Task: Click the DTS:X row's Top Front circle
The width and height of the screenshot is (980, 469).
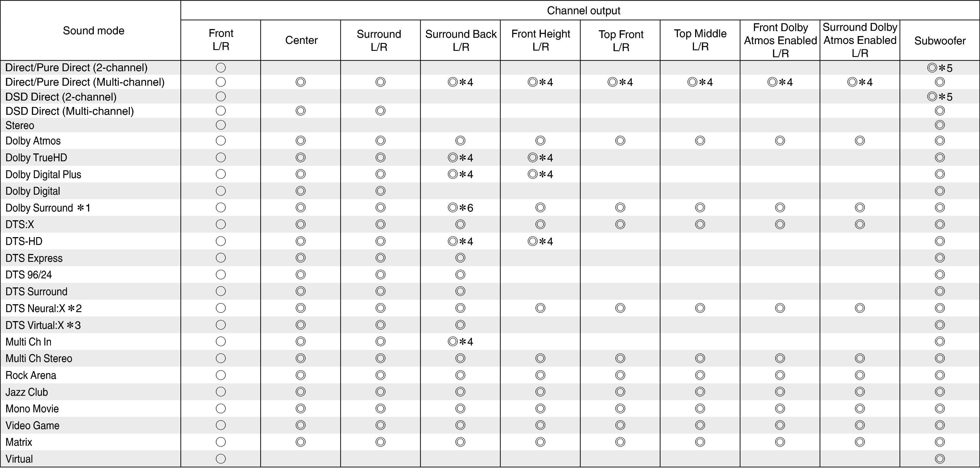Action: coord(620,225)
